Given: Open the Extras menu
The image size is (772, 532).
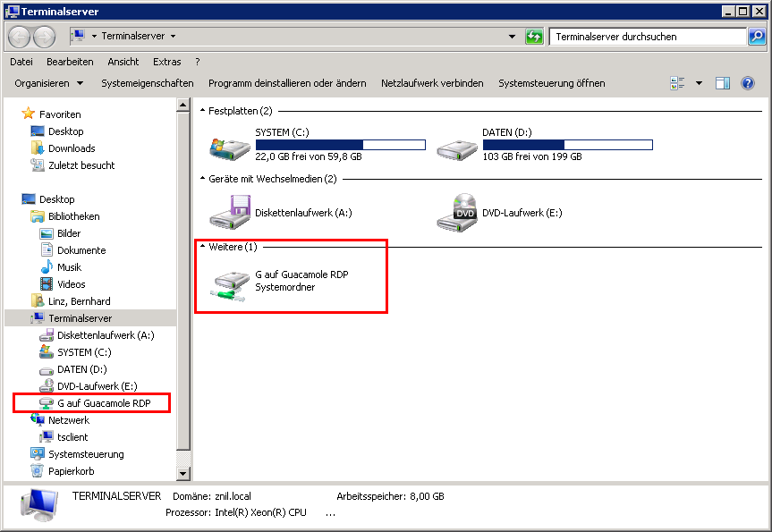Looking at the screenshot, I should [x=166, y=62].
